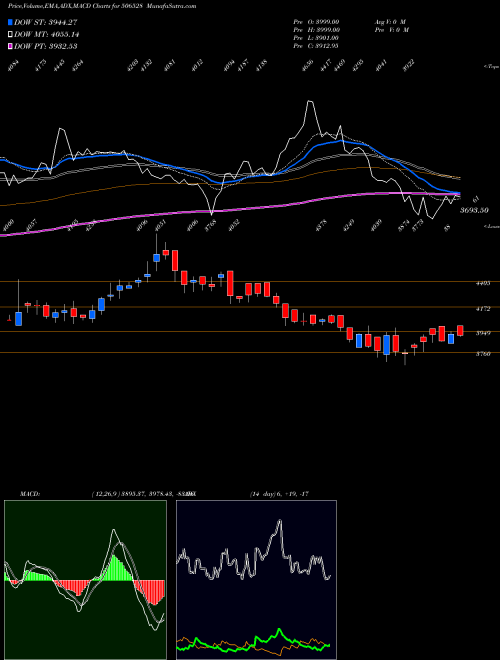Click the 'Pre V: 0 M' volume text
This screenshot has width=500, height=660.
click(391, 29)
